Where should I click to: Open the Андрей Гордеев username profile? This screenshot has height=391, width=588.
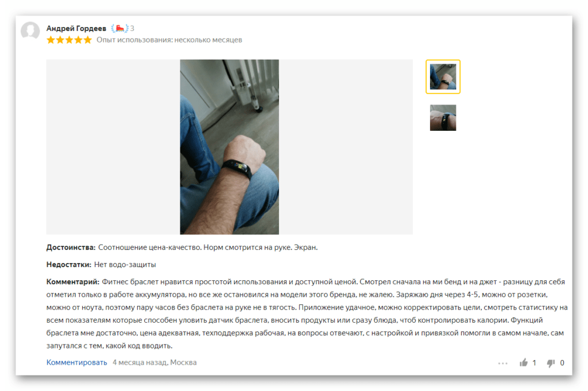[76, 29]
